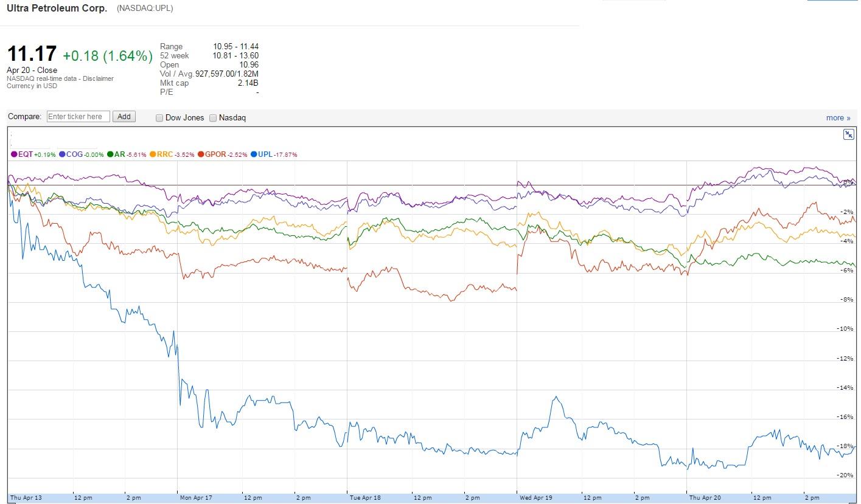Click the '-20%' y-axis label
Screen dimensions: 861x504
(846, 475)
